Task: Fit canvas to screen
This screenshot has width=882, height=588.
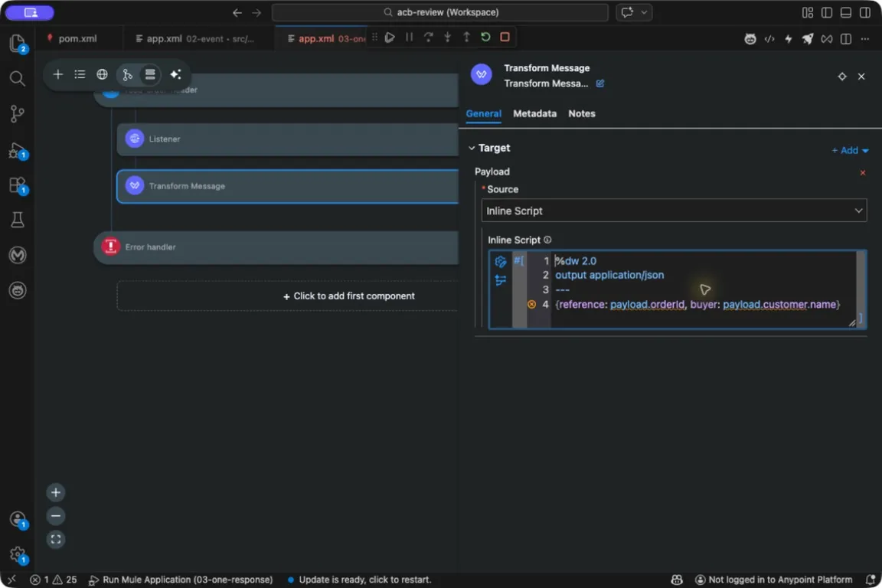Action: (x=56, y=540)
